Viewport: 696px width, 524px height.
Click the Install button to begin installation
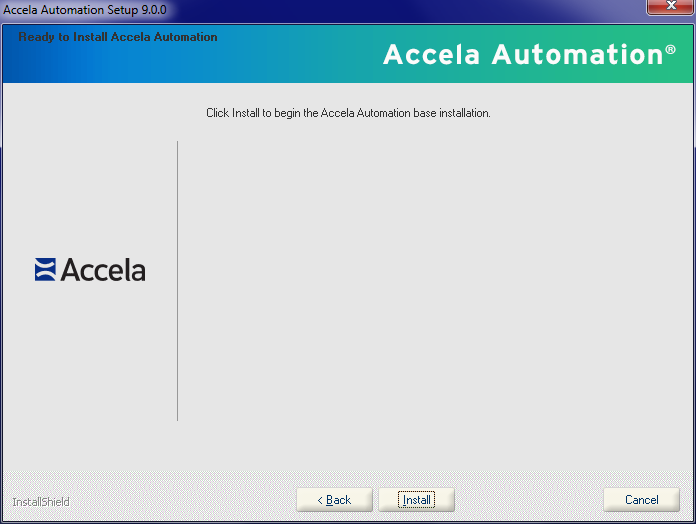(416, 500)
